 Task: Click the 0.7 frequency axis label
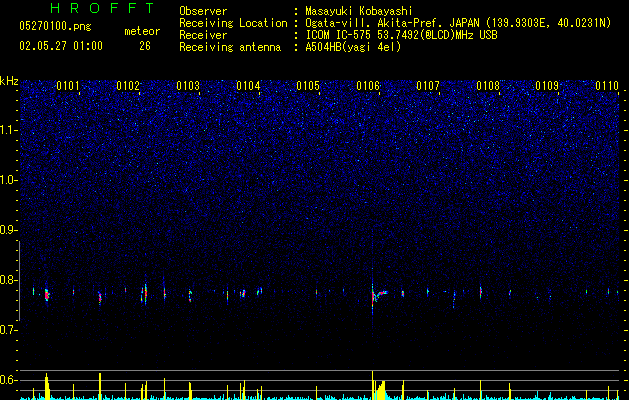(x=9, y=330)
